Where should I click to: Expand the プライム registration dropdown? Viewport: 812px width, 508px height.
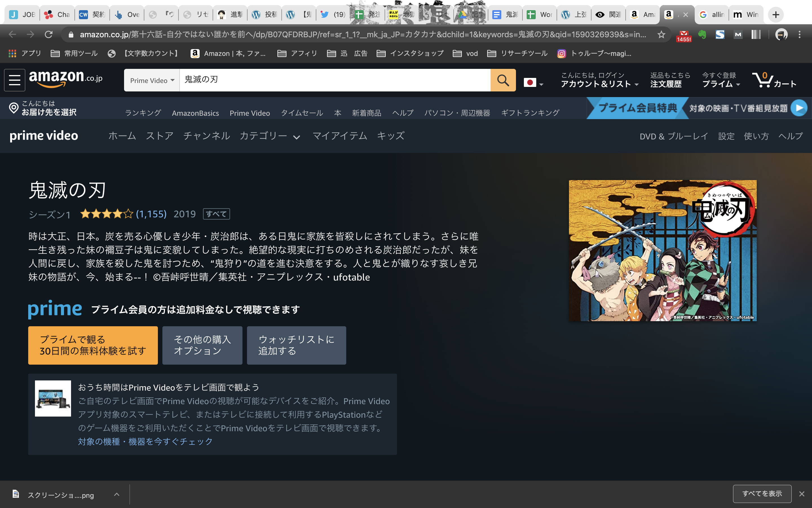click(x=721, y=80)
